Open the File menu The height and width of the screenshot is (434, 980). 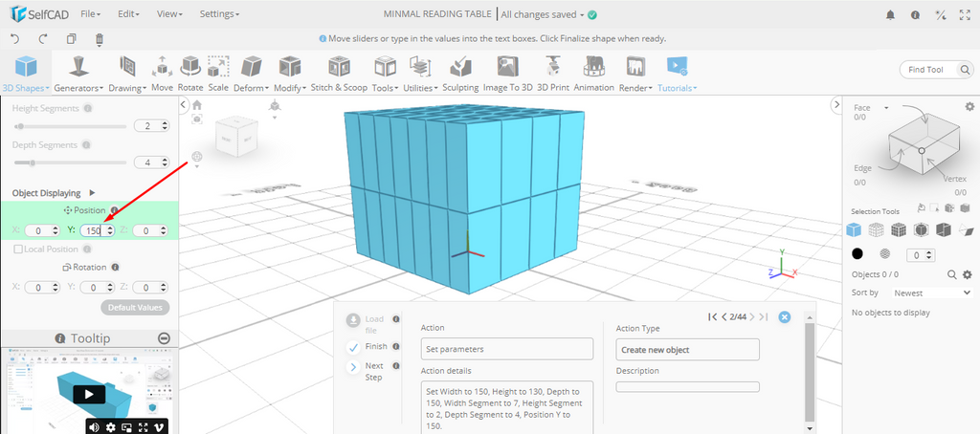[91, 15]
